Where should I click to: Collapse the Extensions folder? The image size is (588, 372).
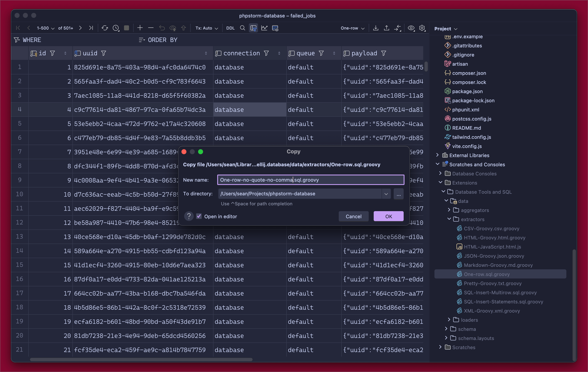tap(440, 182)
